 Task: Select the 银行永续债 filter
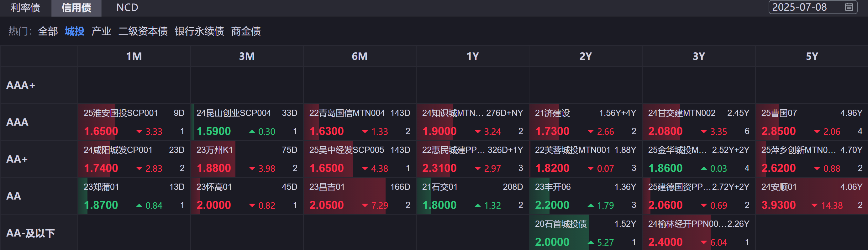click(x=199, y=31)
